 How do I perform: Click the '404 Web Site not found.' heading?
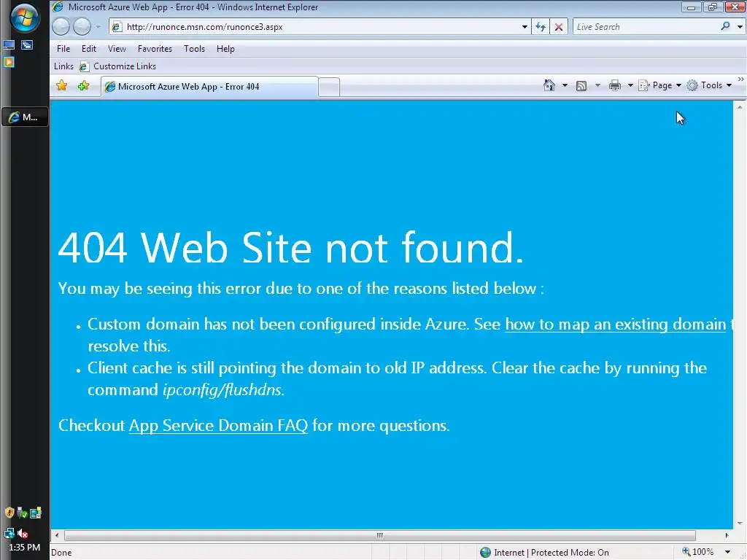tap(290, 248)
